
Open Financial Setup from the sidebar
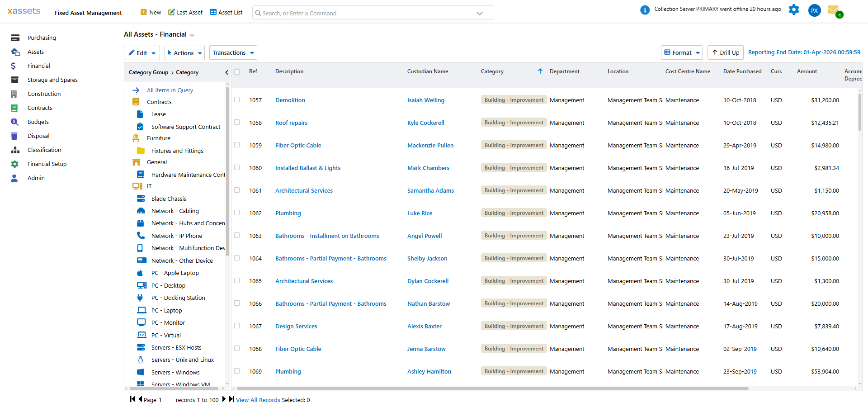[x=47, y=164]
